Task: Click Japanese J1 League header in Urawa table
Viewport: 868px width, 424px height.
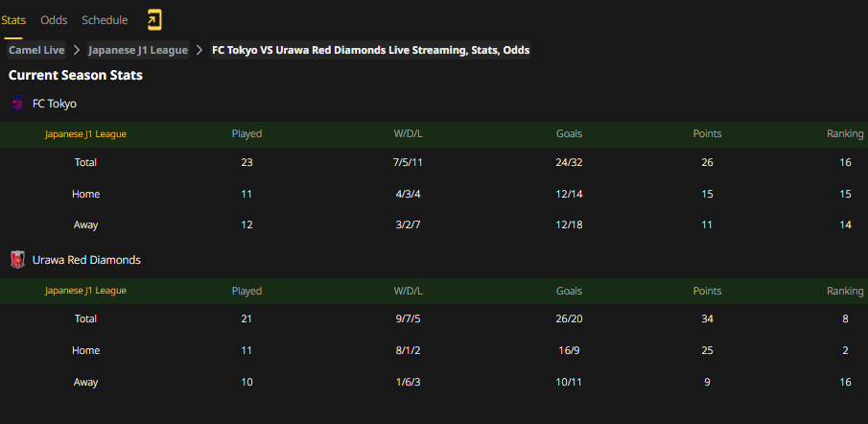Action: pyautogui.click(x=85, y=291)
